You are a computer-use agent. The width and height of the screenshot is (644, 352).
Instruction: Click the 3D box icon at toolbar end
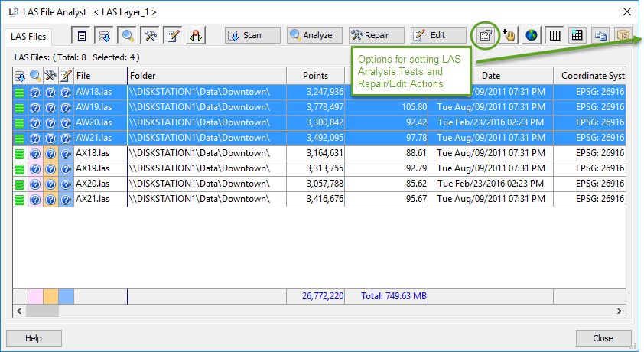[623, 36]
